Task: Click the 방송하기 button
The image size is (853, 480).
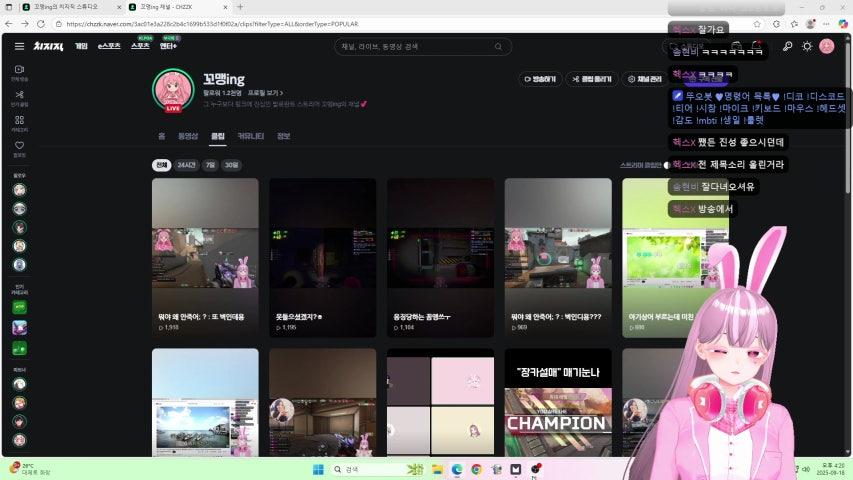Action: (540, 79)
